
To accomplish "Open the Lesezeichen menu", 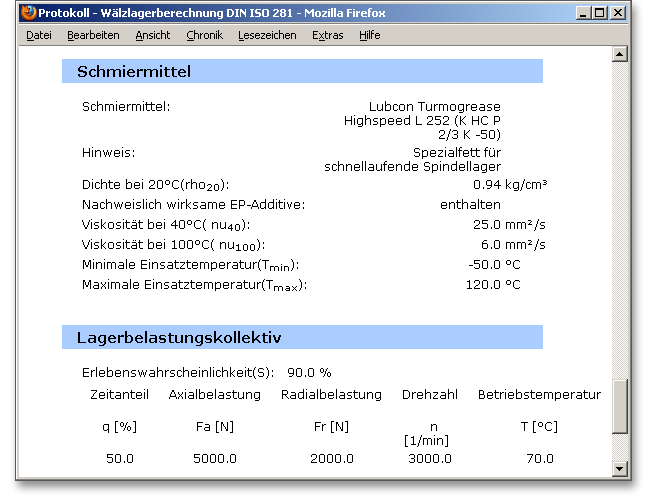I will click(267, 35).
